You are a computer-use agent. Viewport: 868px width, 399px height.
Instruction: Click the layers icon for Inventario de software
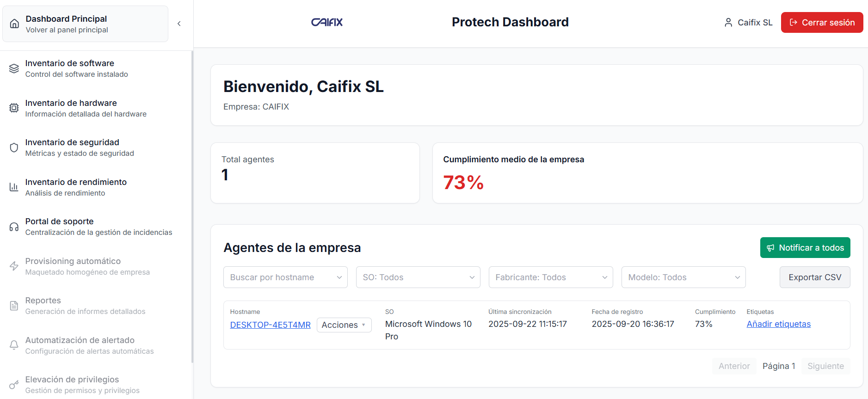coord(14,68)
